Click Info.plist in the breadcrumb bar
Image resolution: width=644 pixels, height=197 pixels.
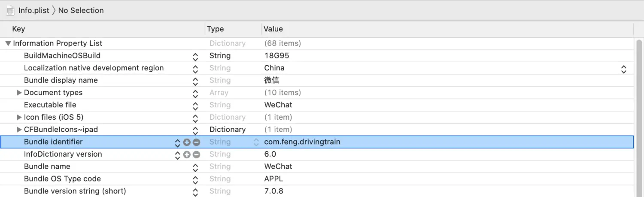pos(34,10)
